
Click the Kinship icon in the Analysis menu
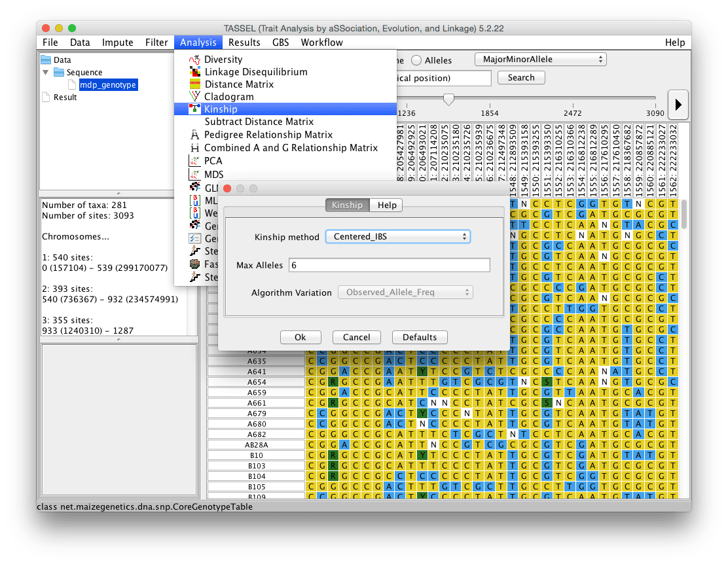tap(194, 109)
